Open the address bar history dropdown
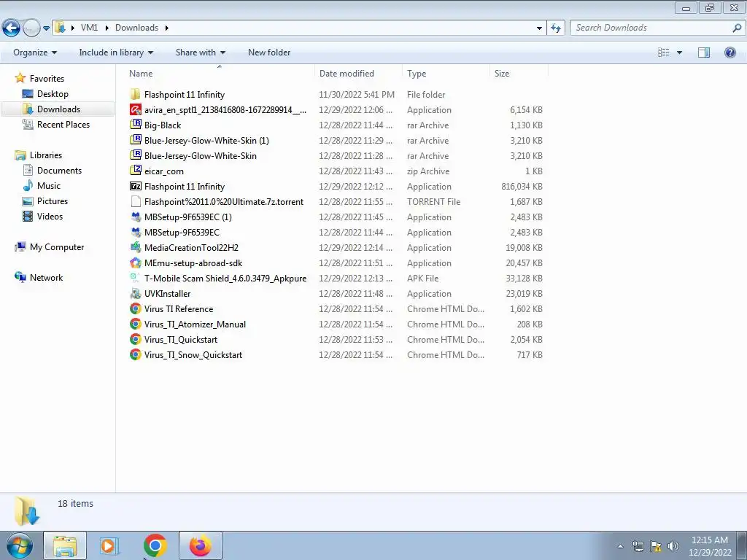 tap(539, 28)
